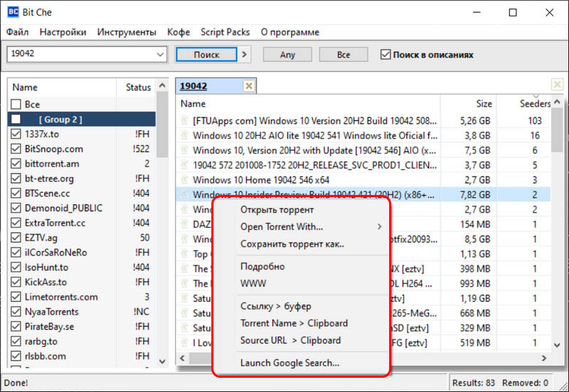Image resolution: width=569 pixels, height=392 pixels.
Task: Click torrent icon beside Windows 10 Home 19042 row
Action: (185, 180)
